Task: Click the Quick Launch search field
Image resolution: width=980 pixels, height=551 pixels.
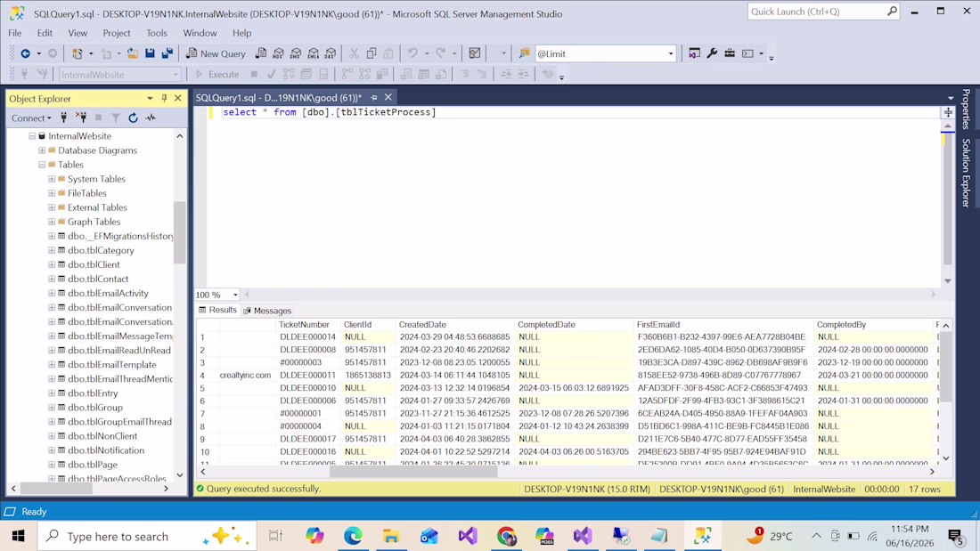Action: tap(817, 12)
